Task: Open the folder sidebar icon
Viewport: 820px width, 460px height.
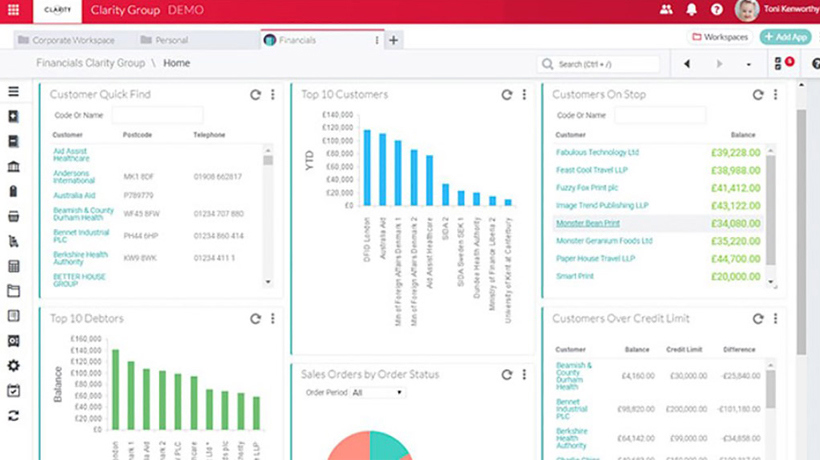Action: click(x=14, y=291)
